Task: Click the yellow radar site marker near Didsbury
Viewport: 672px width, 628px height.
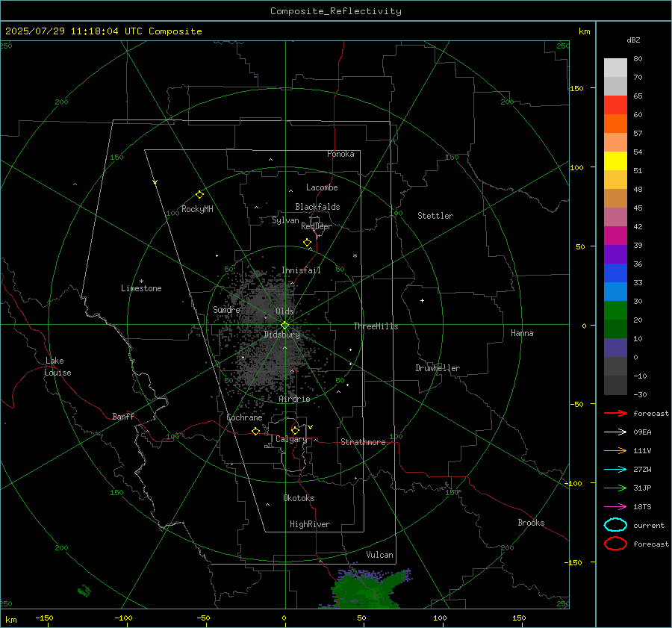Action: click(284, 326)
